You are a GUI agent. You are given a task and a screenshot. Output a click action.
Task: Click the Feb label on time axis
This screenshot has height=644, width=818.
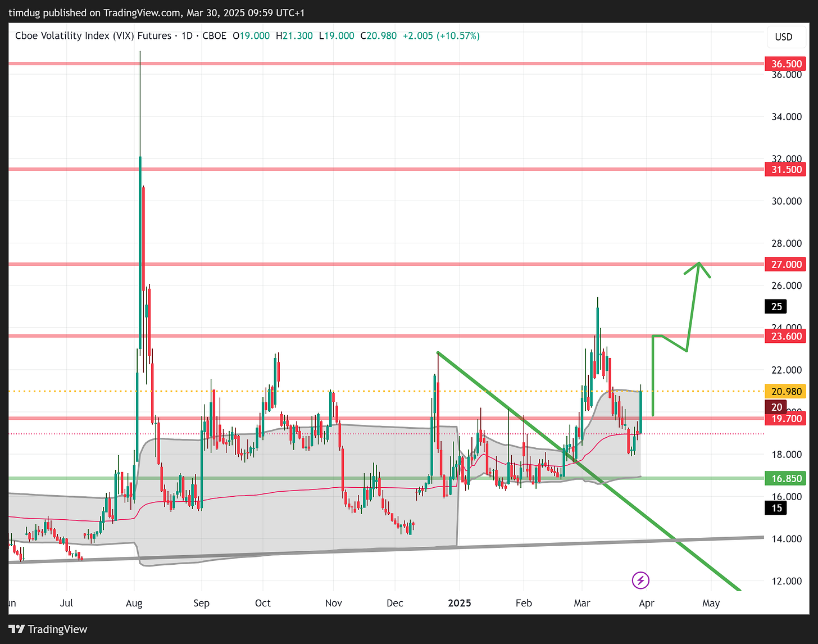coord(524,603)
